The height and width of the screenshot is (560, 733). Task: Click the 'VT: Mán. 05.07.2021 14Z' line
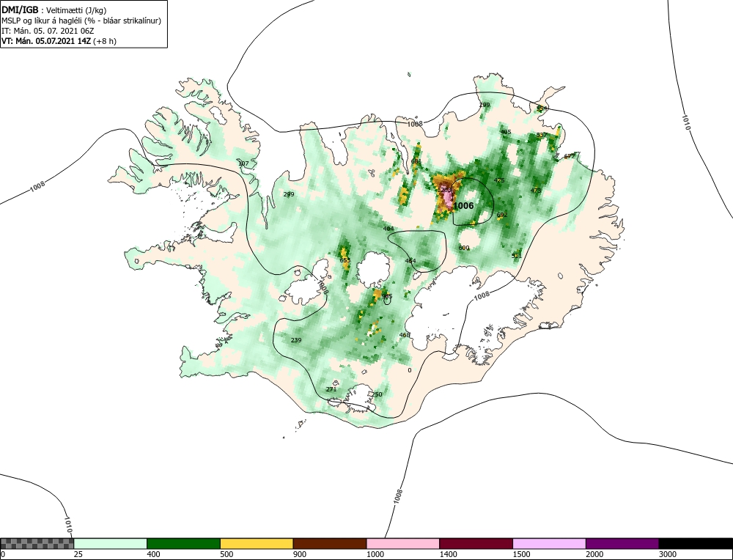[59, 40]
